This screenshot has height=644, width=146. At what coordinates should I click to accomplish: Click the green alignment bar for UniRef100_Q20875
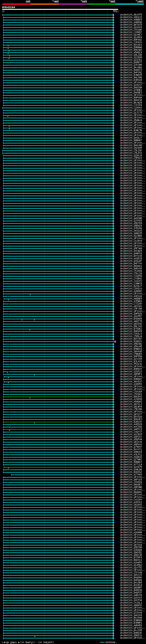(59, 467)
